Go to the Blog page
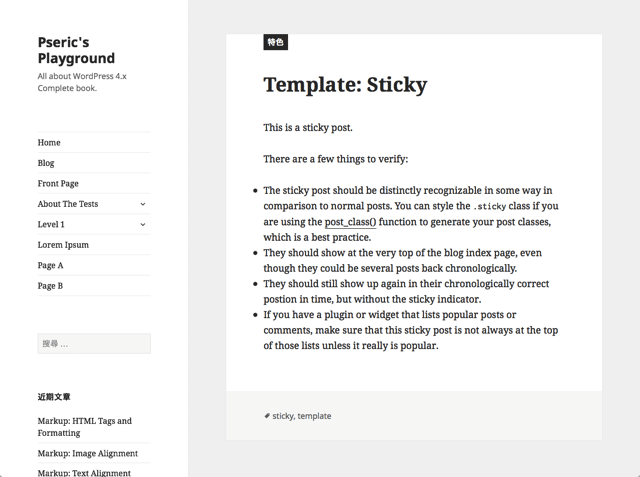 (x=46, y=163)
